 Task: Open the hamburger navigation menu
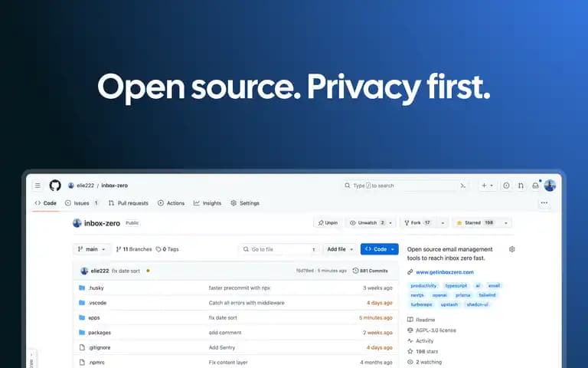[38, 186]
